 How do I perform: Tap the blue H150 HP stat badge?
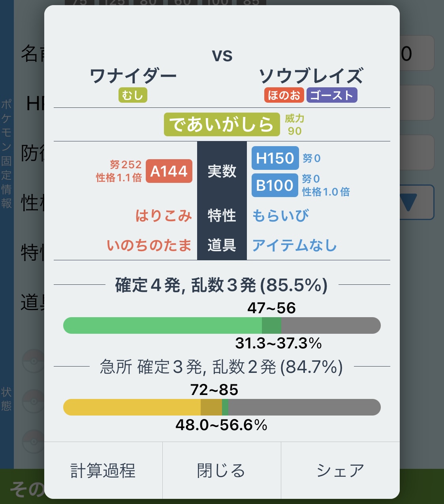pyautogui.click(x=275, y=158)
